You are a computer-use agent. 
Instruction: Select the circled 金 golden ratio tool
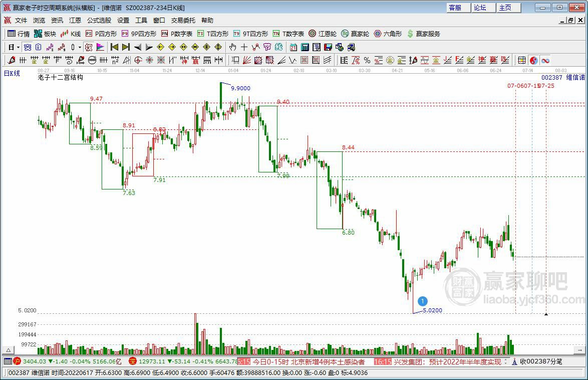tap(390, 60)
